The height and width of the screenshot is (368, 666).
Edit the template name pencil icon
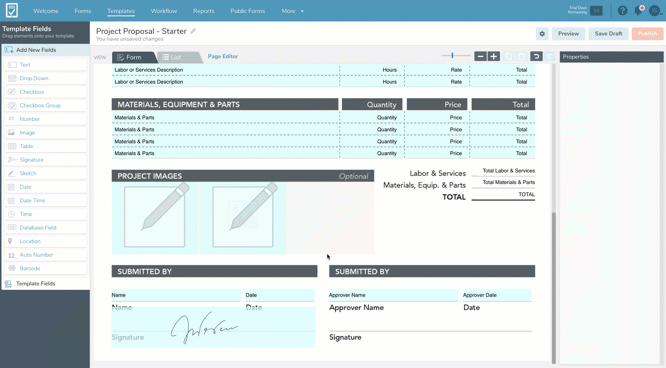tap(193, 31)
